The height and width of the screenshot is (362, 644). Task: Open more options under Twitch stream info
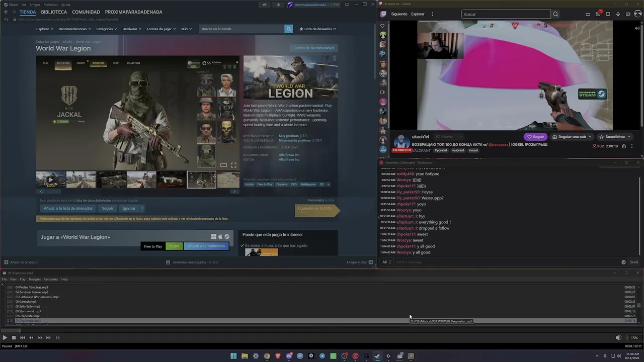631,146
